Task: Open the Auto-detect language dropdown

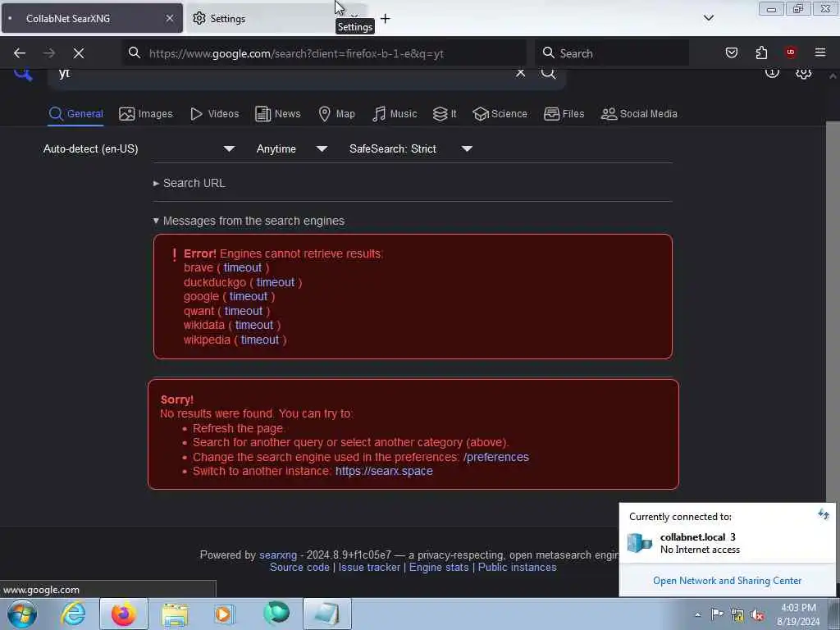Action: [x=139, y=149]
